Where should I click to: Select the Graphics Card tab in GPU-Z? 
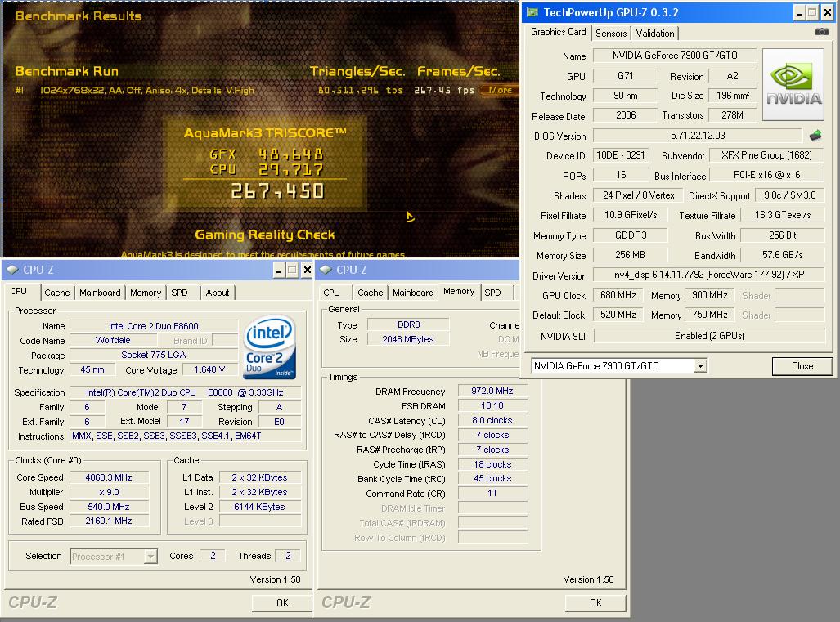pos(558,32)
